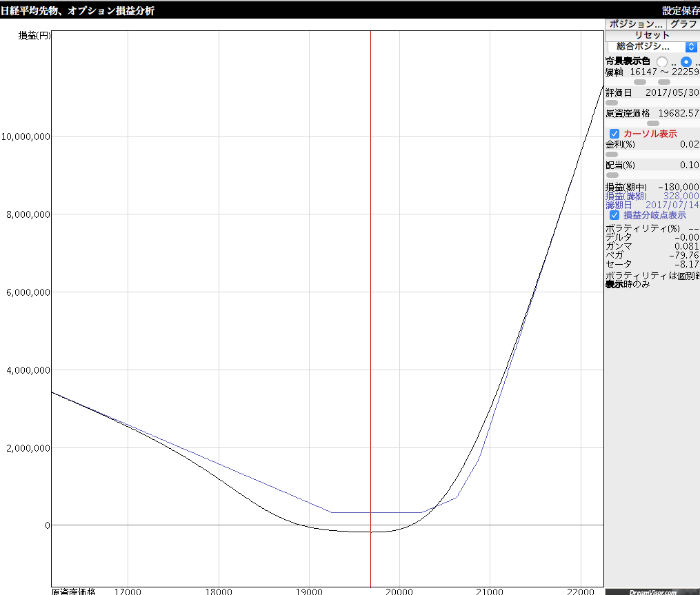Viewport: 700px width, 595px height.
Task: Click the 金利(%) slider handle
Action: [612, 154]
